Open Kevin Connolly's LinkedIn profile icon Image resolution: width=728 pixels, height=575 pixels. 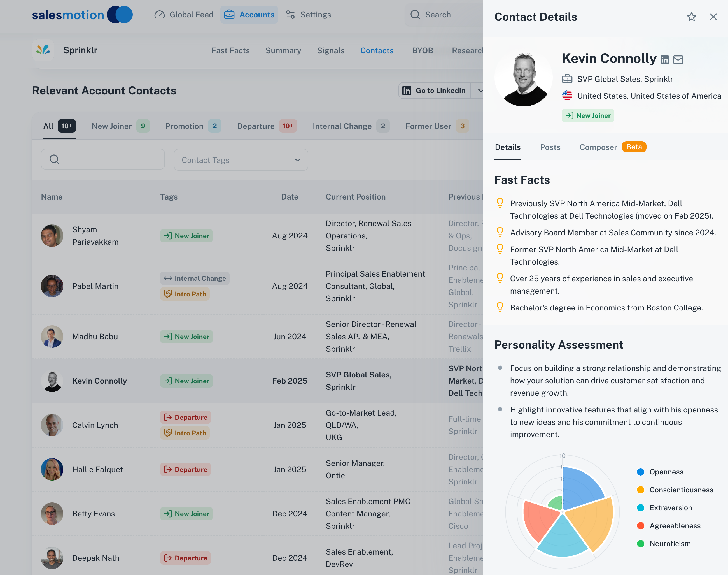[x=664, y=60]
